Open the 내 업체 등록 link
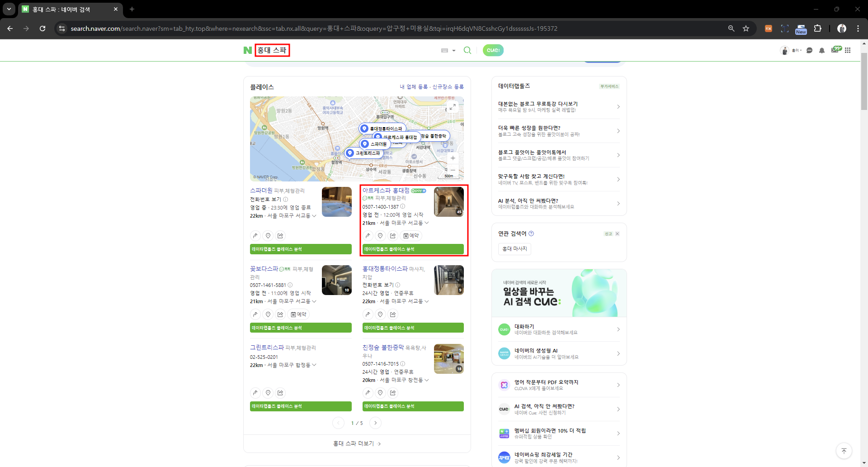 pyautogui.click(x=413, y=87)
